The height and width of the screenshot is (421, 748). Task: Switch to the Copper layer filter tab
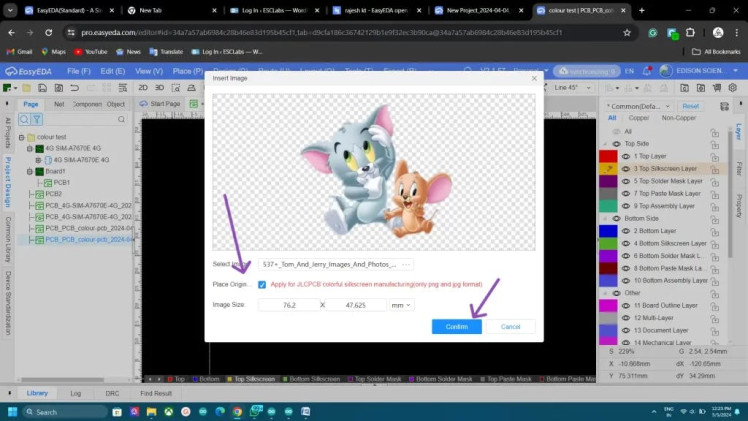click(x=638, y=118)
